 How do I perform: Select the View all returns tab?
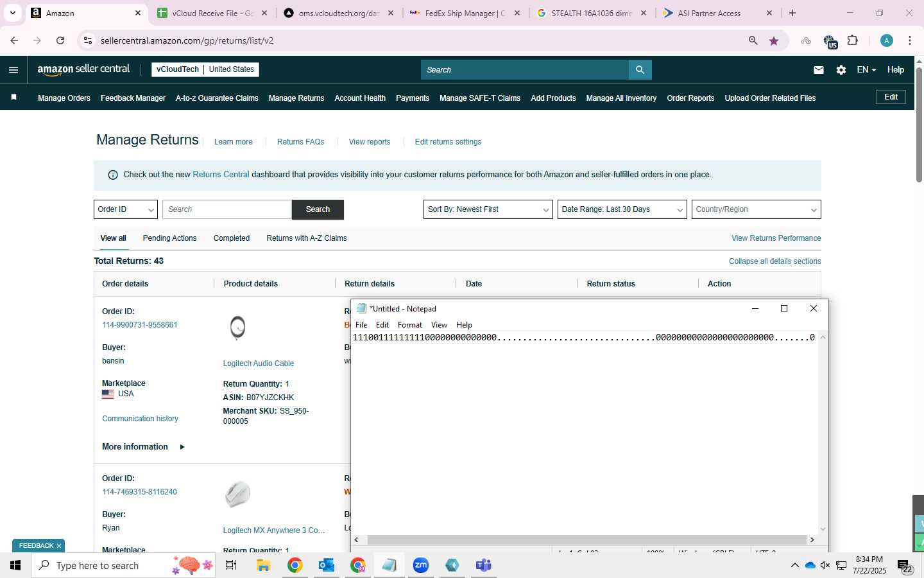coord(113,238)
